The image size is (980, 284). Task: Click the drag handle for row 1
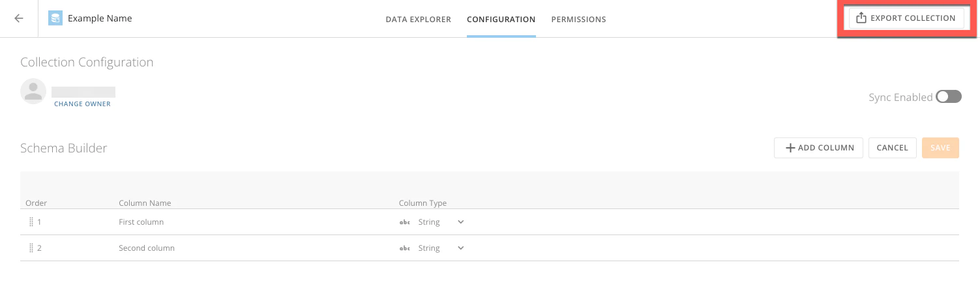tap(31, 222)
